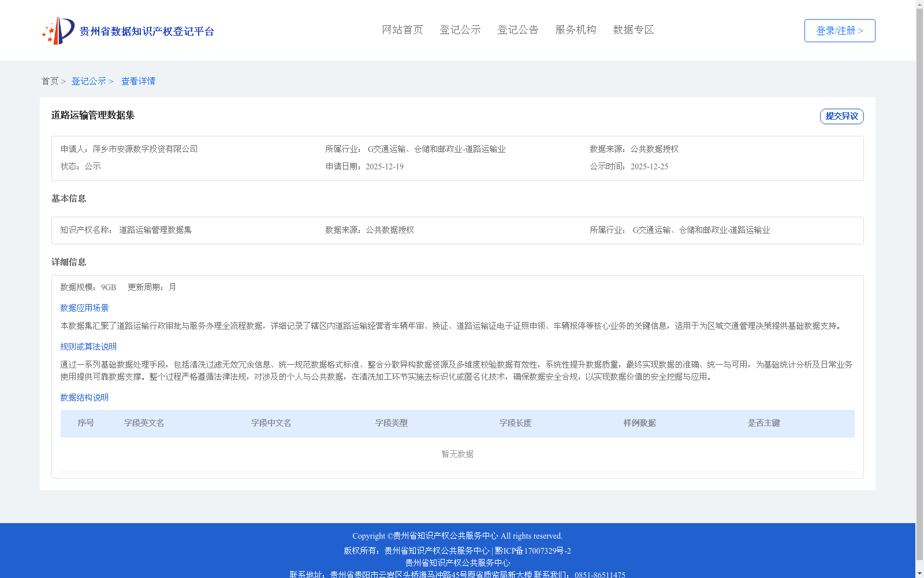Click publication date 2025-12-25

tap(649, 166)
